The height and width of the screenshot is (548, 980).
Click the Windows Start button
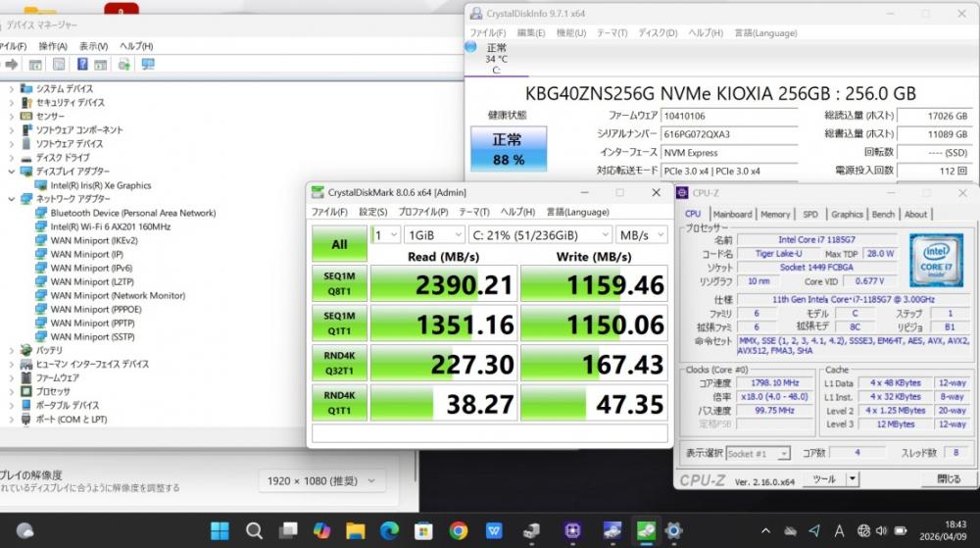point(220,530)
